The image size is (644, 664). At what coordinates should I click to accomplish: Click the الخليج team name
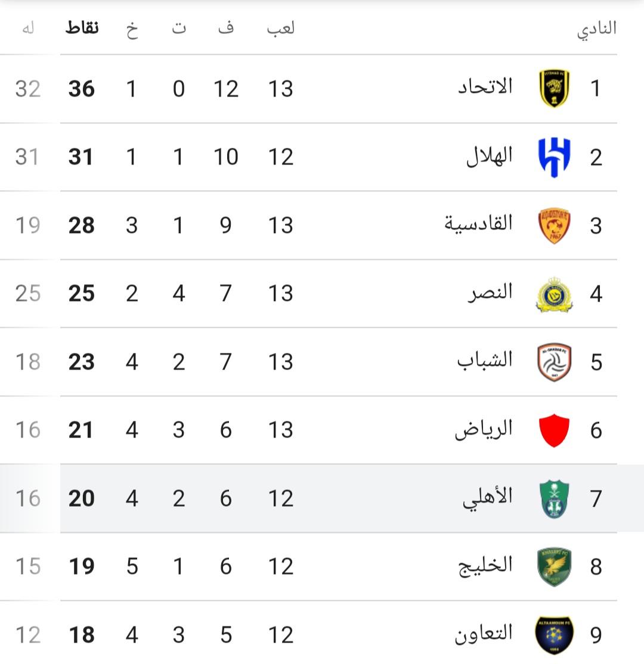(x=485, y=566)
